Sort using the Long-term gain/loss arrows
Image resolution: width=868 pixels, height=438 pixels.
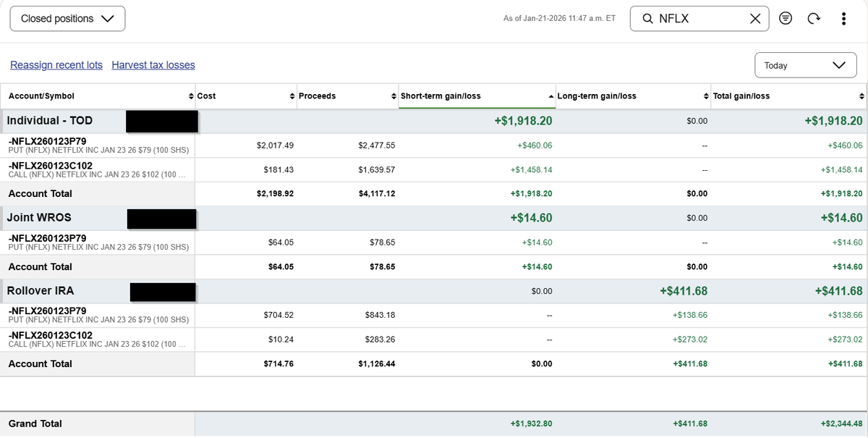(706, 96)
